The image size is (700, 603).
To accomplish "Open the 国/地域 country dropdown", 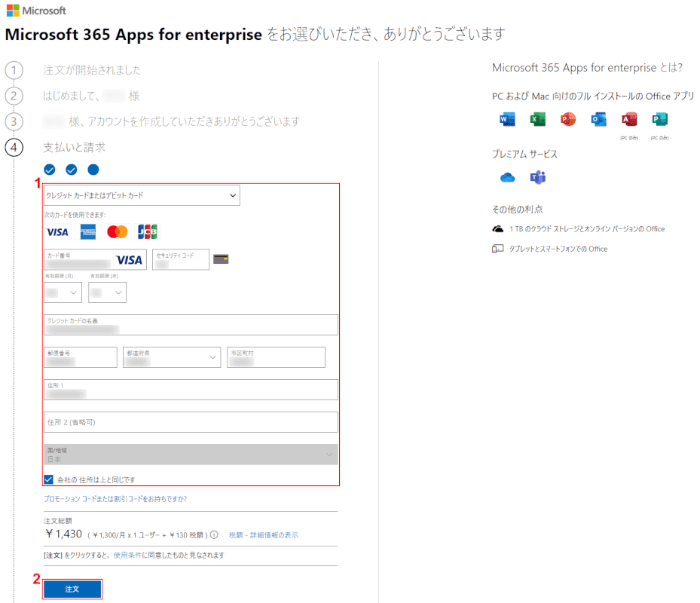I will [191, 455].
